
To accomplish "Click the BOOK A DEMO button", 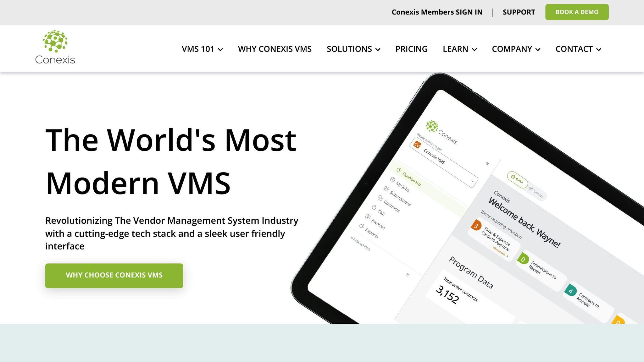I will point(577,12).
